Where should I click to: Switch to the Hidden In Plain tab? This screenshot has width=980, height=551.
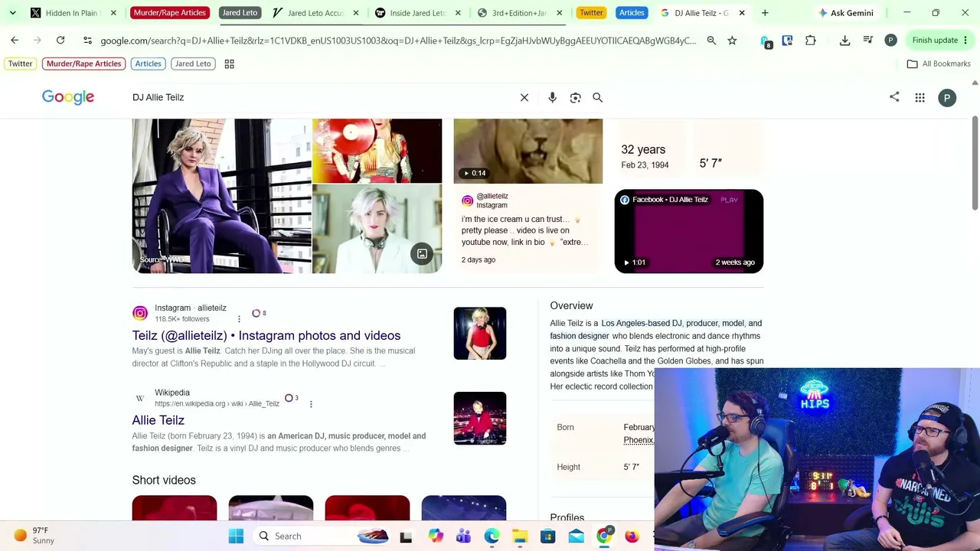pyautogui.click(x=71, y=13)
